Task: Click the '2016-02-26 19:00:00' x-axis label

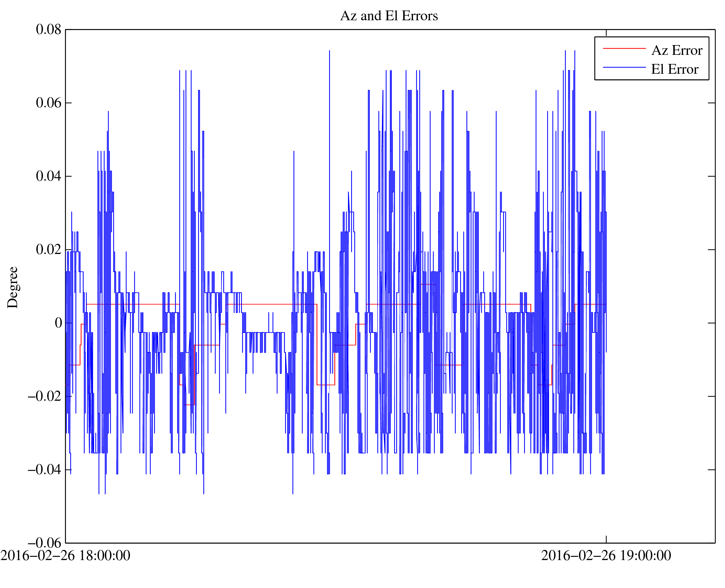Action: [x=606, y=556]
